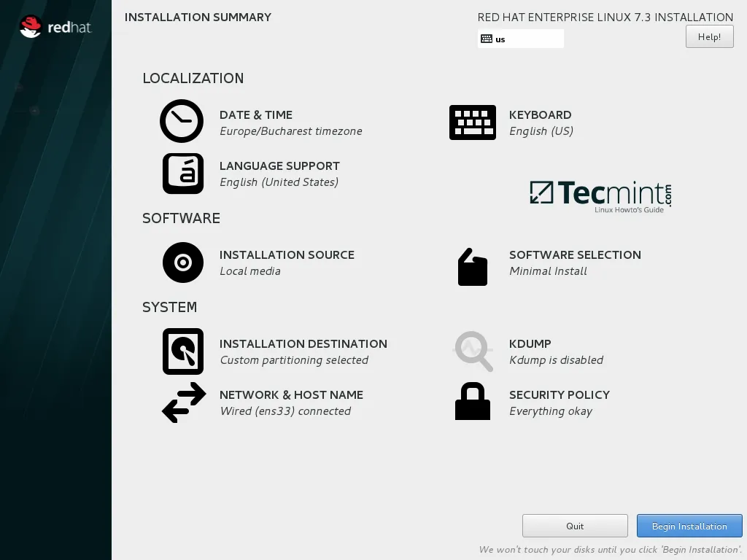747x560 pixels.
Task: Open Language Support via its icon
Action: (x=182, y=173)
